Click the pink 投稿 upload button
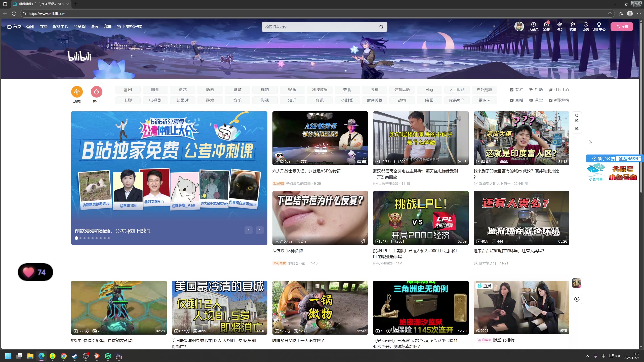The height and width of the screenshot is (362, 644). pyautogui.click(x=622, y=27)
